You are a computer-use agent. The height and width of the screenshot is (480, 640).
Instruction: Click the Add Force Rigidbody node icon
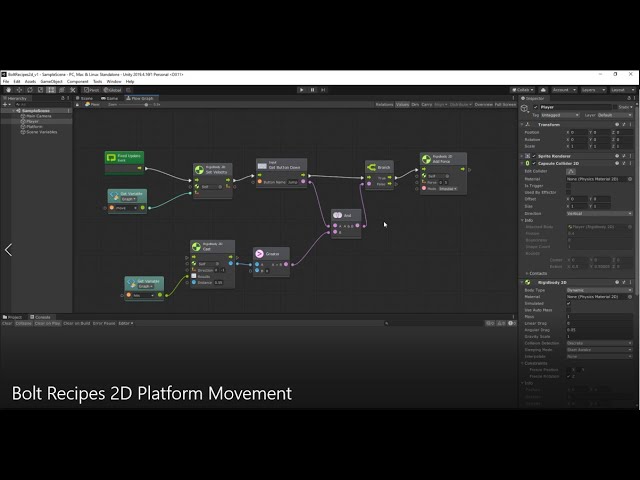[x=426, y=159]
